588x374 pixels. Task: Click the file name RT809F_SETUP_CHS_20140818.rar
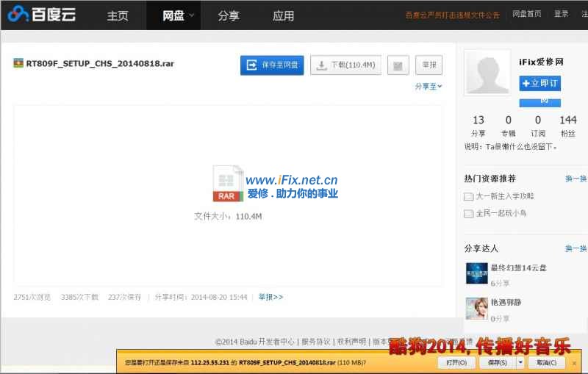(x=100, y=64)
